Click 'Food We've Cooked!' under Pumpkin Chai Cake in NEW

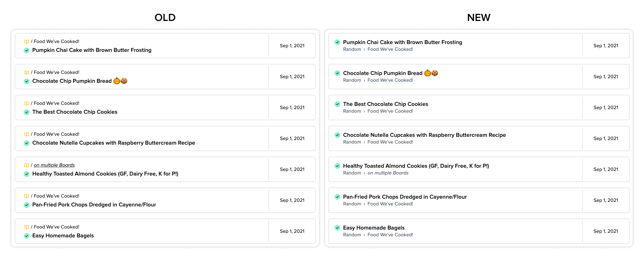click(x=390, y=49)
